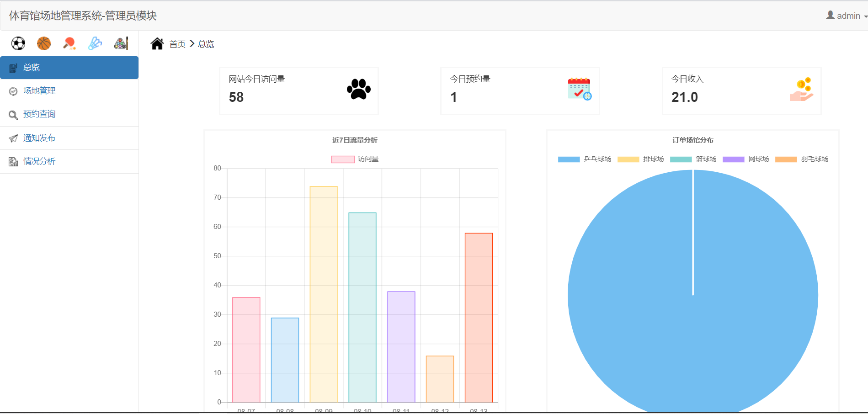Click the paw print visits icon

click(x=359, y=89)
